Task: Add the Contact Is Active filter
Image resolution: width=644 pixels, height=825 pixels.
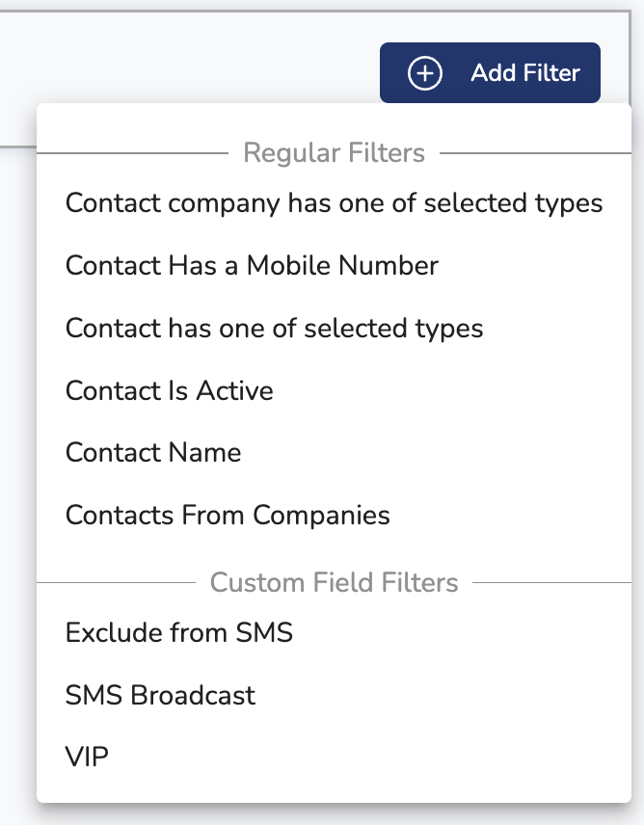Action: [x=169, y=390]
